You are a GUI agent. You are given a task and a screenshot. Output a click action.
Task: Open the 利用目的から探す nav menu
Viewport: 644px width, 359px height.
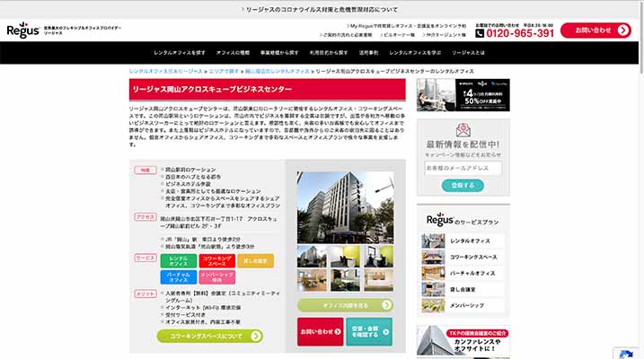[x=329, y=53]
